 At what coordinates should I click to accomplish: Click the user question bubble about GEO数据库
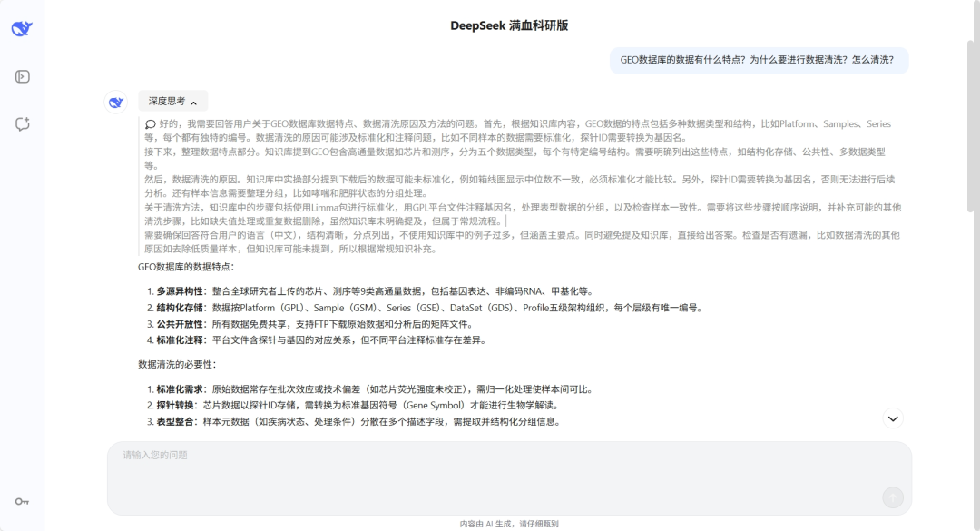(x=758, y=60)
